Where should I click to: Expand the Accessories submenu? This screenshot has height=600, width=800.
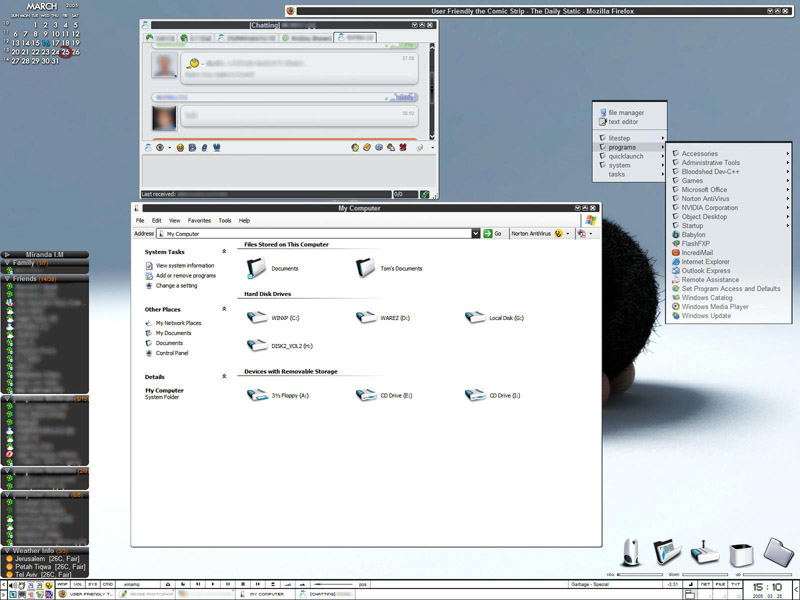click(x=731, y=154)
